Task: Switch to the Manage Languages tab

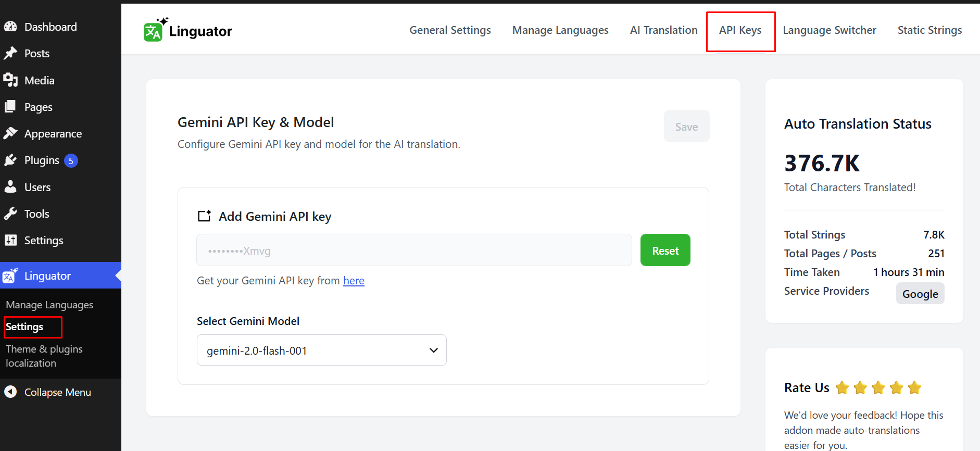Action: coord(560,30)
